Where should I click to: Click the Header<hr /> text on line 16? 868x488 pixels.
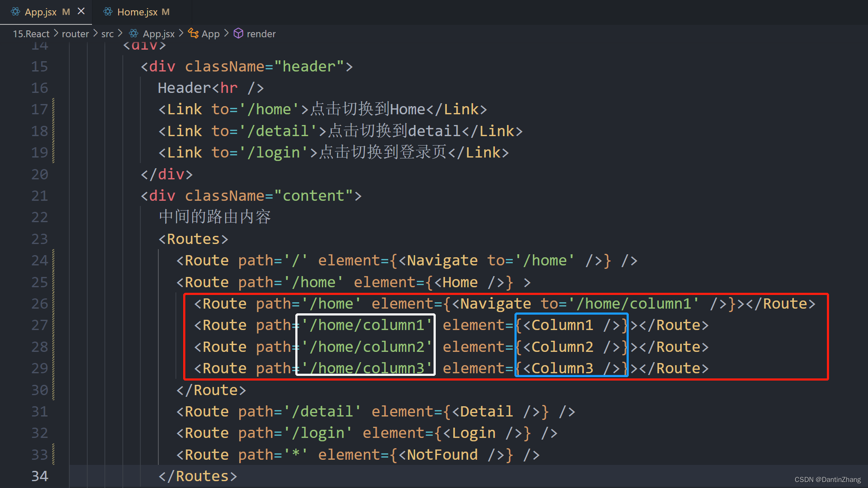point(211,88)
